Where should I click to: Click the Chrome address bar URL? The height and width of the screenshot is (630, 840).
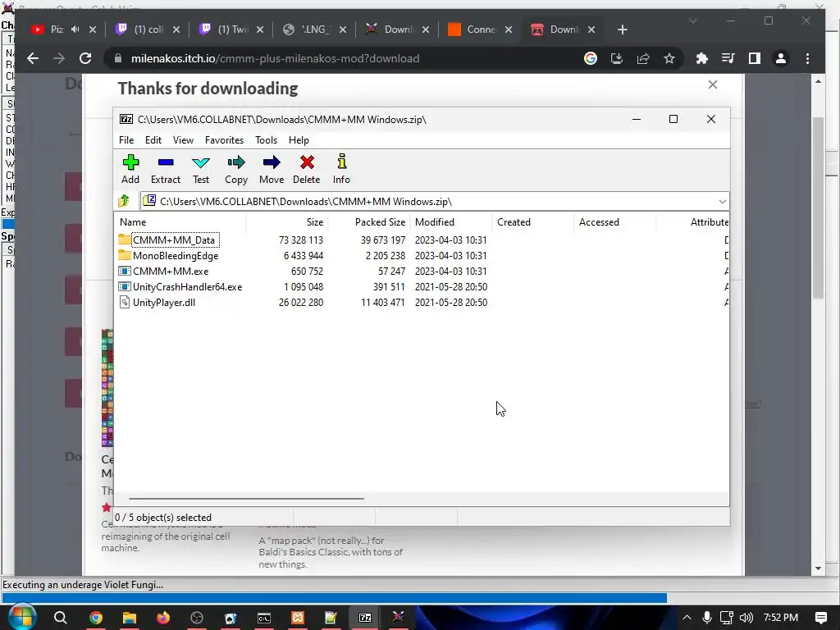(x=275, y=58)
